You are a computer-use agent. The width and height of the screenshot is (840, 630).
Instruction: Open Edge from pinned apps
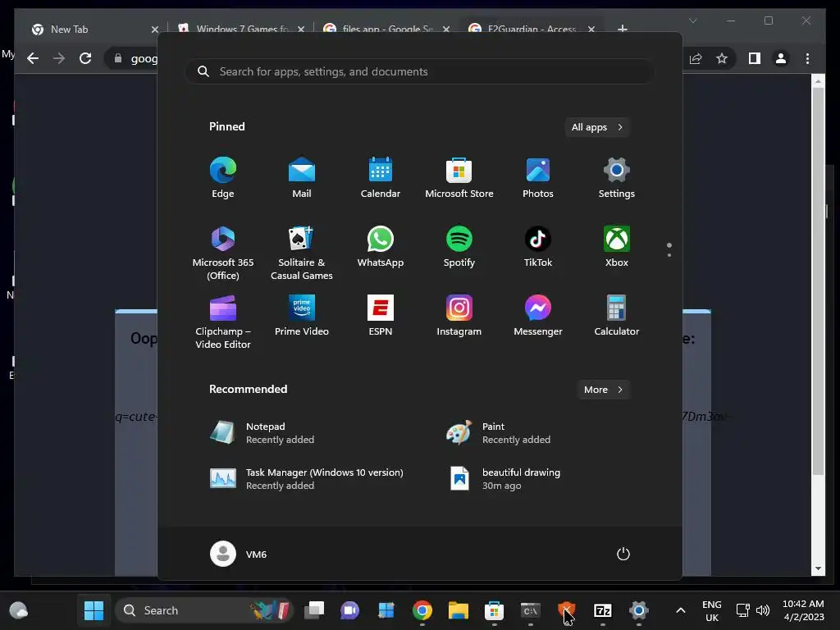223,178
